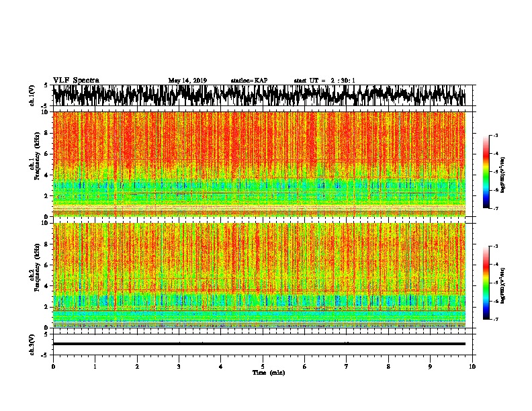Viewport: 532px width, 411px height.
Task: Click the ch.1 frequency axis "8" tick label
Action: 46,133
